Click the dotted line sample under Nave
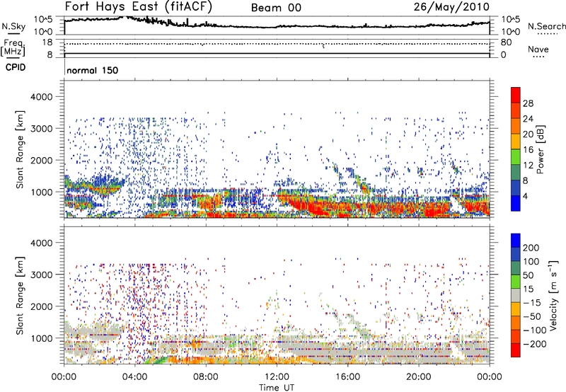Viewport: 566px width, 392px height. (x=538, y=57)
